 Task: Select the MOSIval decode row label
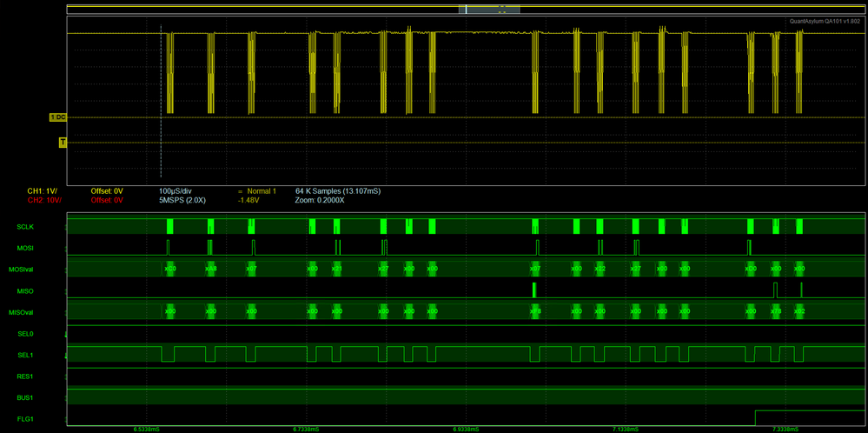point(23,269)
